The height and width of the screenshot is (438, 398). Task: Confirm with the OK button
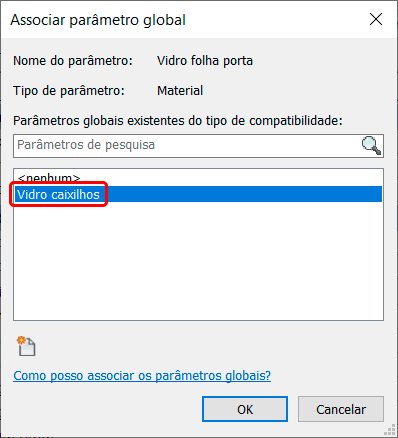[245, 409]
